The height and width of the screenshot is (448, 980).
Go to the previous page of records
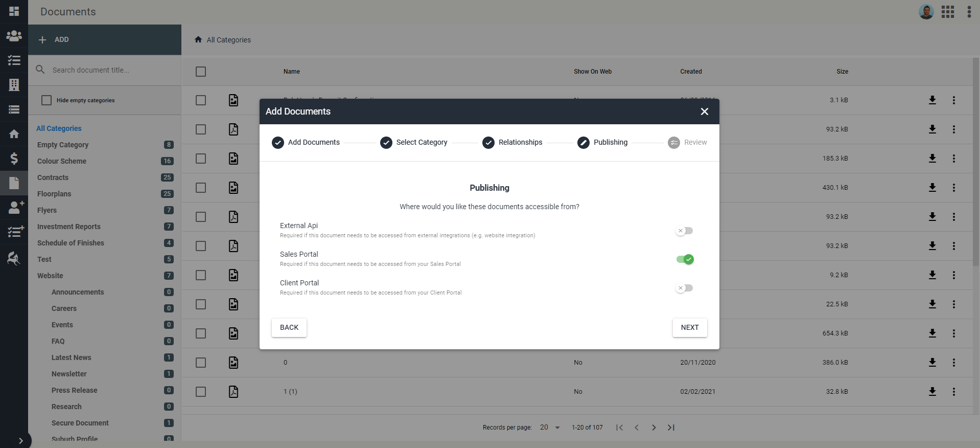(x=637, y=428)
